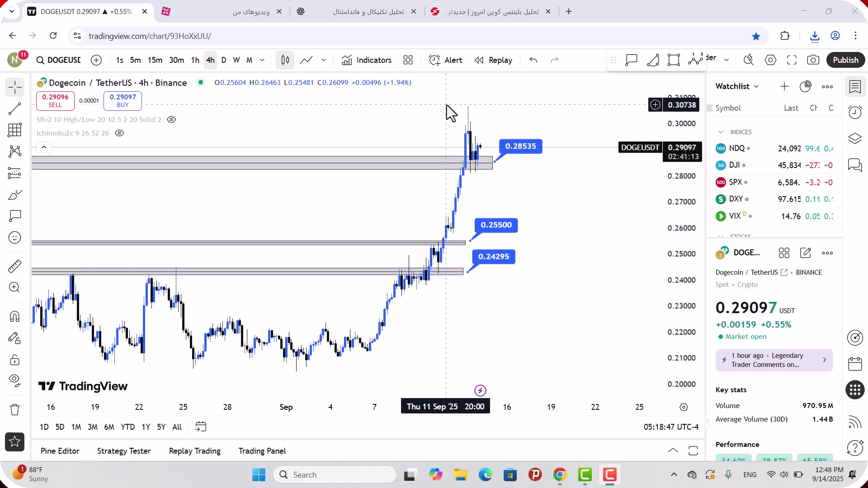Open the go to date calendar

coord(201,427)
